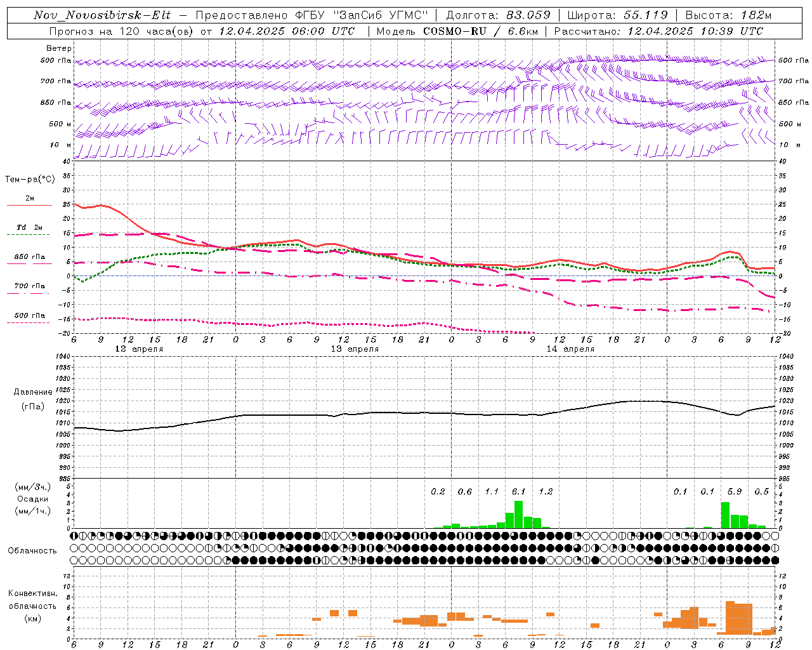Click the 0.5 precipitation total value
Image resolution: width=812 pixels, height=650 pixels.
pyautogui.click(x=762, y=491)
